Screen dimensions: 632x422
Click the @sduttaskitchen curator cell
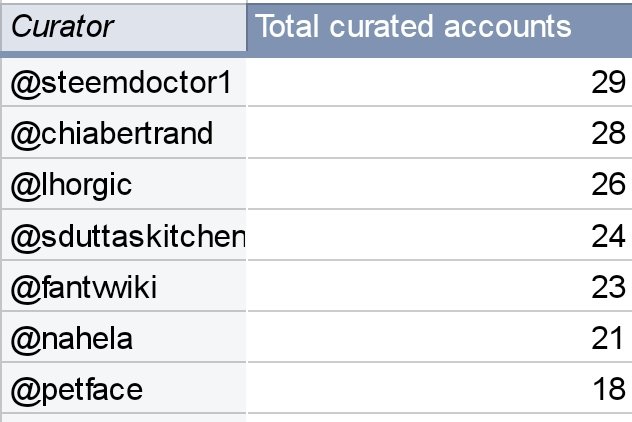click(122, 237)
